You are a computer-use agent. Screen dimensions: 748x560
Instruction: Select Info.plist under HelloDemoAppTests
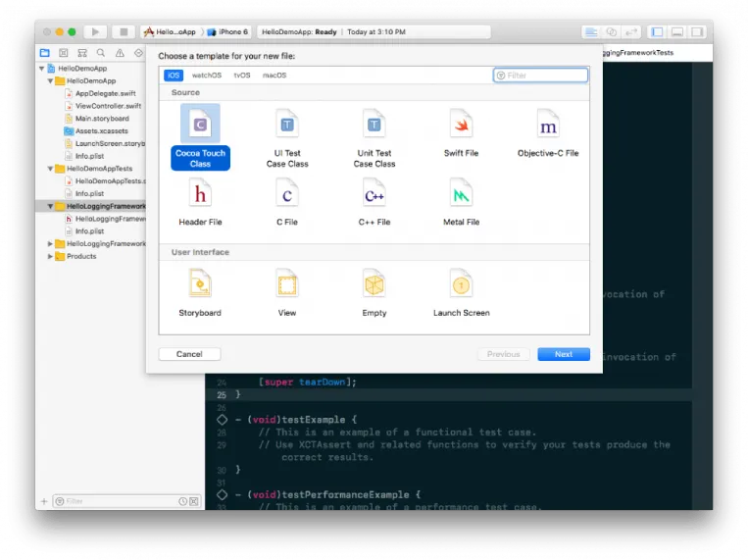[x=89, y=194]
